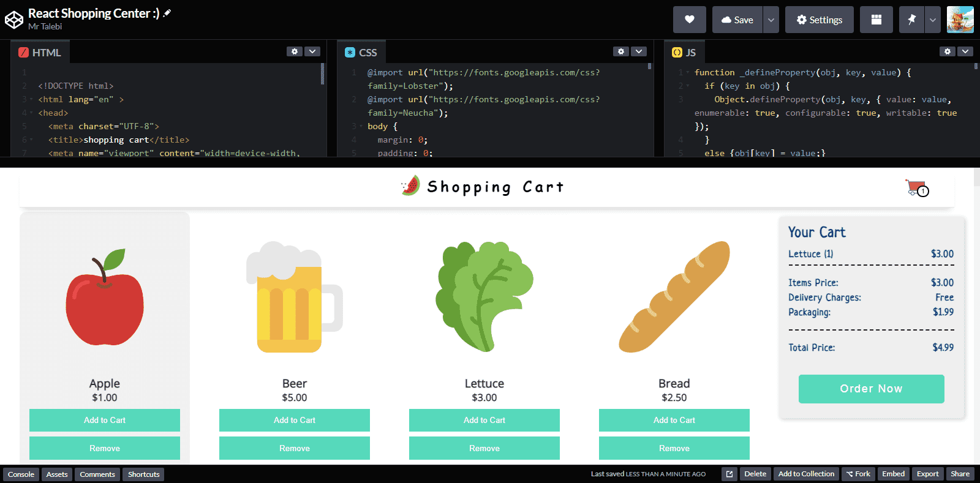
Task: Click the heart icon to love this pen
Action: tap(689, 20)
